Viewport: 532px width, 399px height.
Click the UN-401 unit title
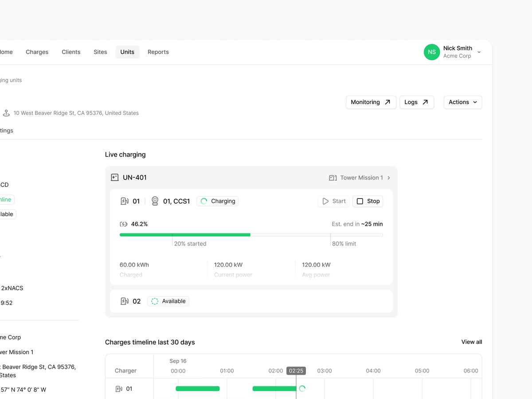pos(135,177)
